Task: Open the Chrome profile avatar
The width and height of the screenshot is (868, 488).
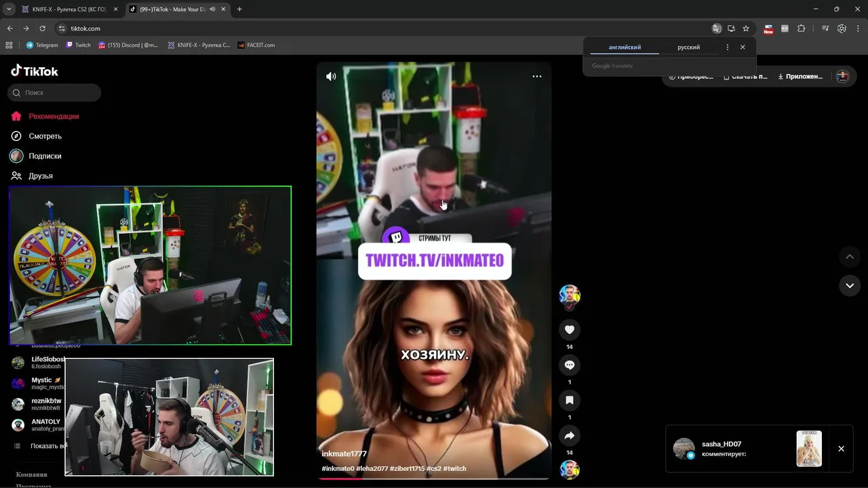Action: pos(842,28)
